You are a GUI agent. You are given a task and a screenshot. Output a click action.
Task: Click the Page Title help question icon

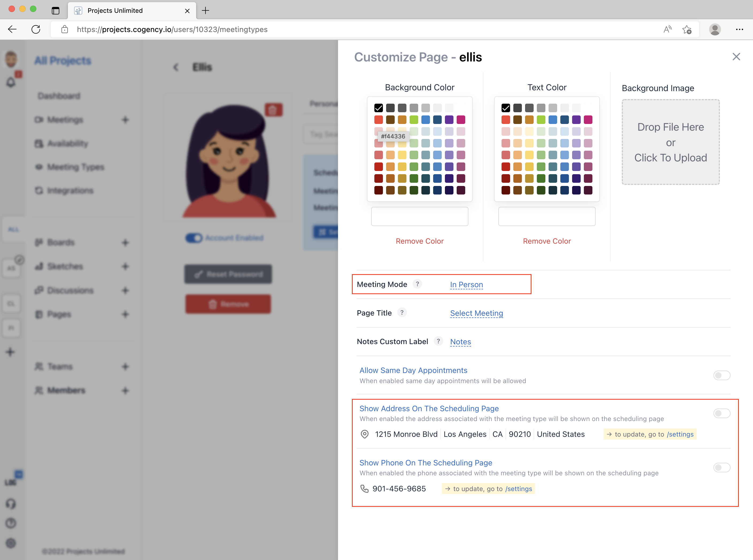[x=402, y=312]
